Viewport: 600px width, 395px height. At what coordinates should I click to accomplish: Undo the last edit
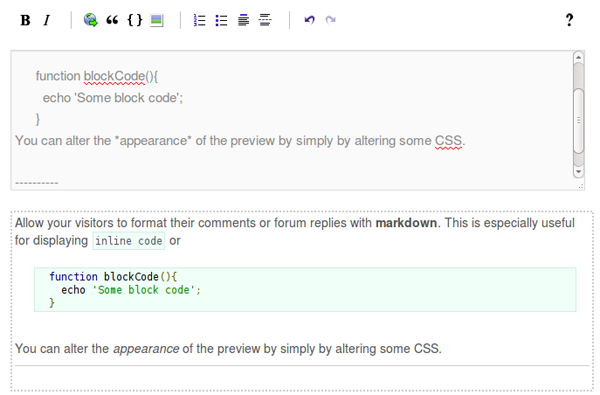click(309, 20)
